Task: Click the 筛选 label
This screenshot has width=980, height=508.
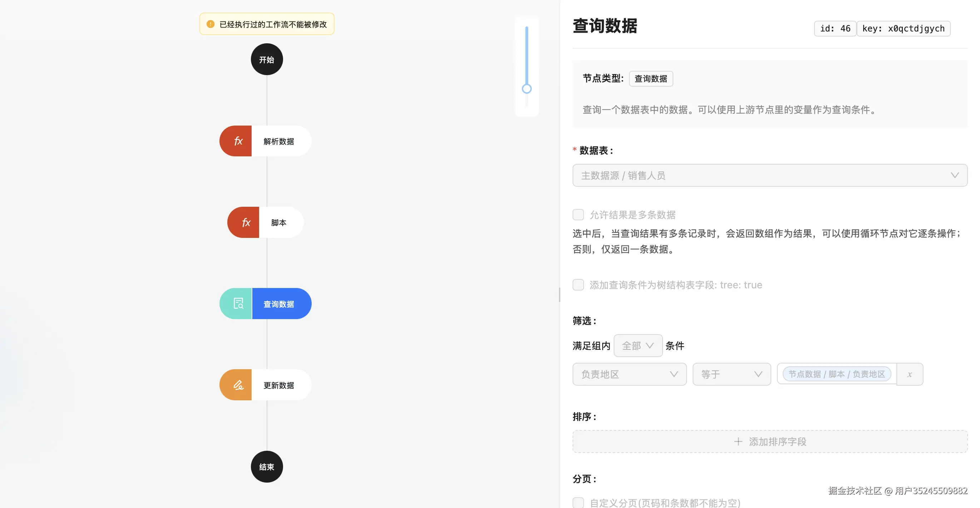Action: point(584,321)
